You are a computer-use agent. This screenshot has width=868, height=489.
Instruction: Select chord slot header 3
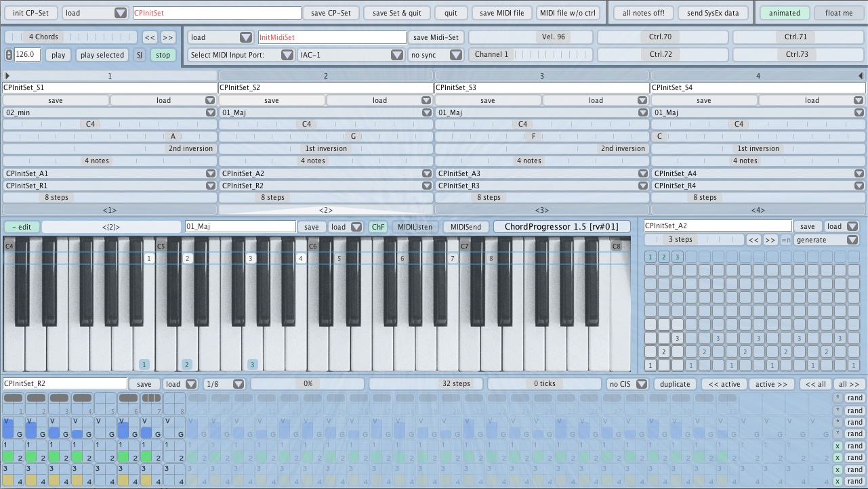[542, 76]
